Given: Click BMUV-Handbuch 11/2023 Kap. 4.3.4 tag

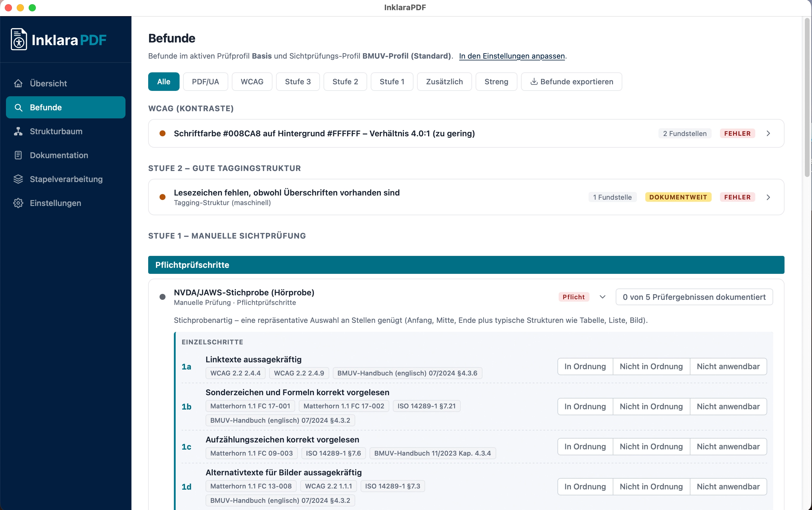Looking at the screenshot, I should tap(433, 453).
